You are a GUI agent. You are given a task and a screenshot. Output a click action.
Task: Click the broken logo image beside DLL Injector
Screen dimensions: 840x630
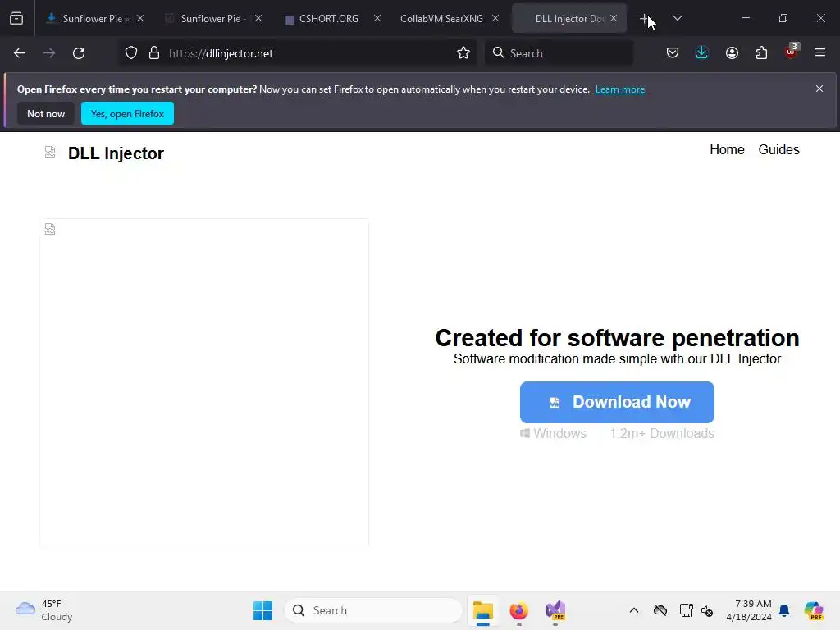[x=50, y=152]
